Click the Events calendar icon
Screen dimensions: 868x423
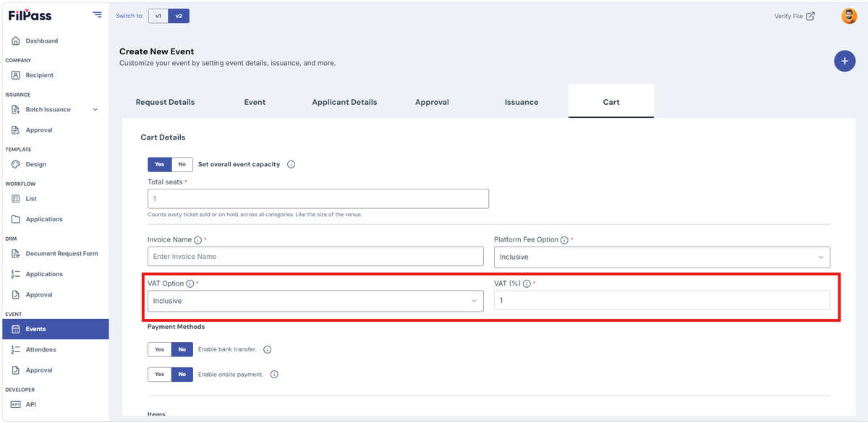[x=16, y=329]
